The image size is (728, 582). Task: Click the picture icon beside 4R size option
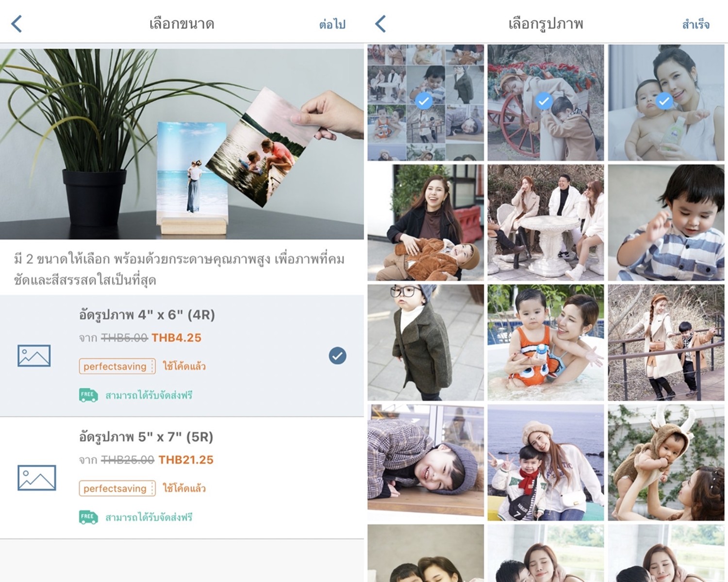coord(34,356)
